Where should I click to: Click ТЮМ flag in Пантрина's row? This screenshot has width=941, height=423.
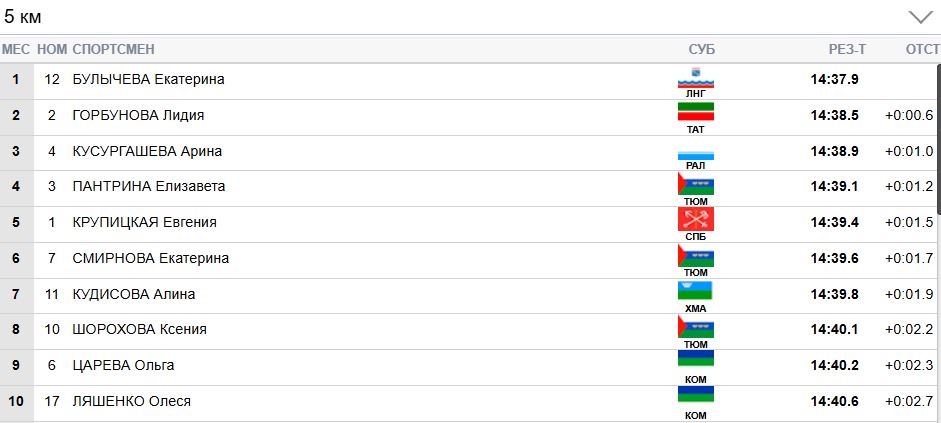pos(695,183)
